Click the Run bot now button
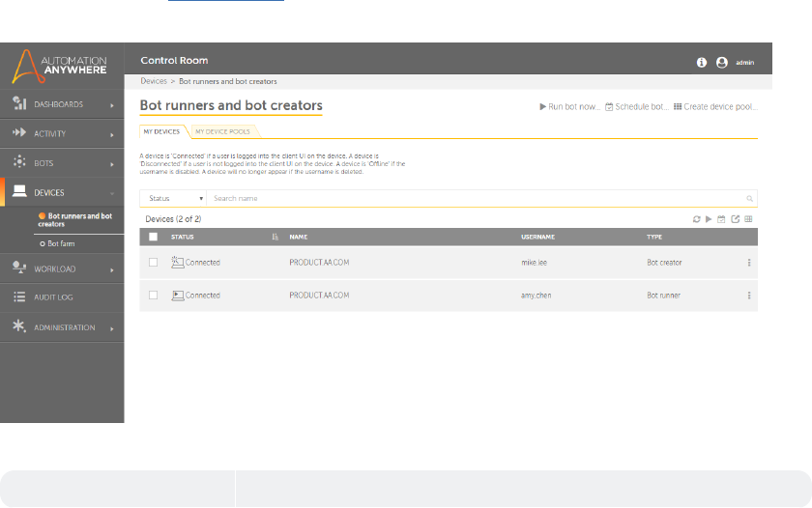This screenshot has width=812, height=508. coord(569,106)
